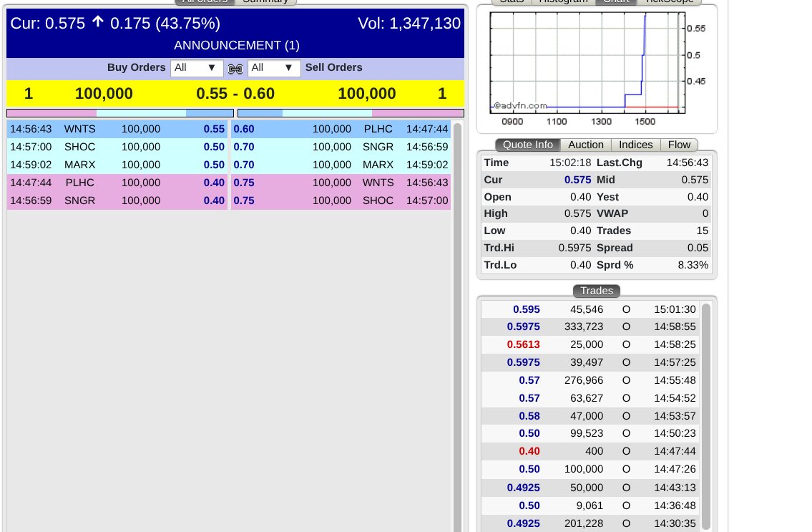
Task: Click the 9,061 trade at 14:36:48
Action: (590, 506)
